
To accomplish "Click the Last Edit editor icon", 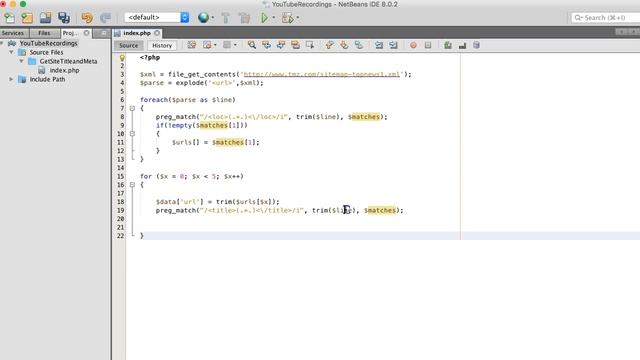I will 191,45.
